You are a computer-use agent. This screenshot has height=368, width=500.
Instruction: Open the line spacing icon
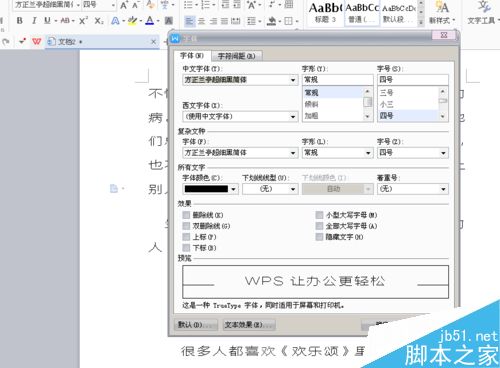click(x=251, y=21)
